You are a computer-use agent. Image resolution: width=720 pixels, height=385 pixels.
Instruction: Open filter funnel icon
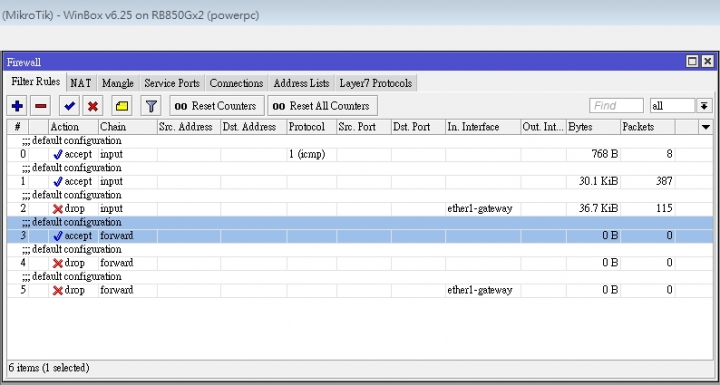(151, 106)
